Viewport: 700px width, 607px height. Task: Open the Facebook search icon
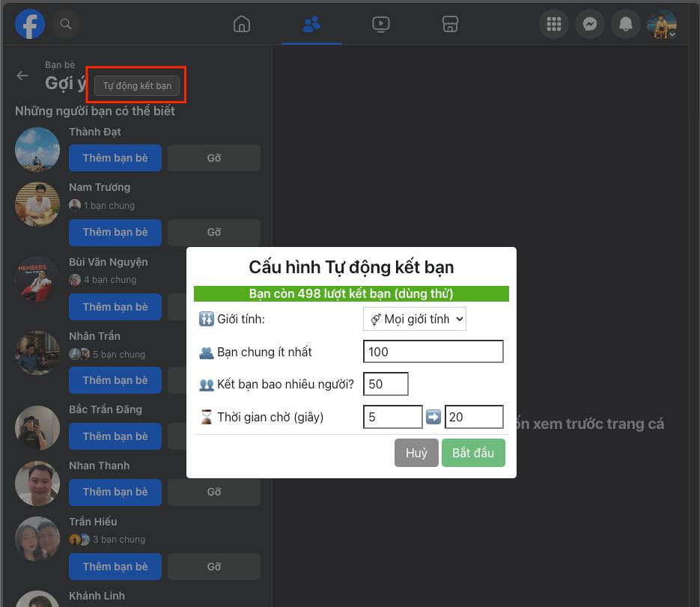pyautogui.click(x=66, y=24)
